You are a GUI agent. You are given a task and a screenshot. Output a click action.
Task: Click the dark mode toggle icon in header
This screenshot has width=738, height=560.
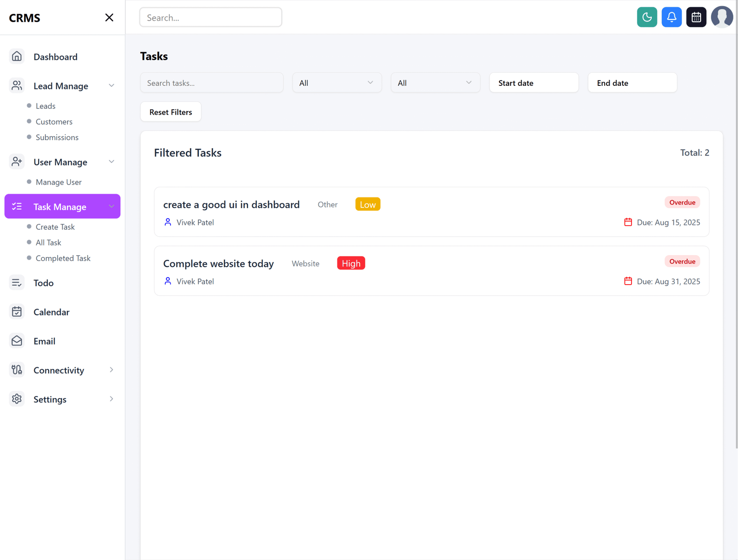coord(647,17)
